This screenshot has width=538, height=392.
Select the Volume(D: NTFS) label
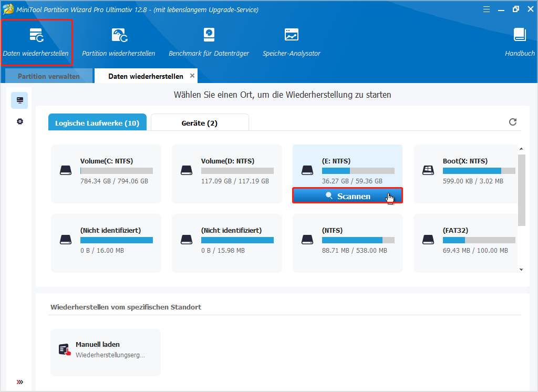(227, 161)
